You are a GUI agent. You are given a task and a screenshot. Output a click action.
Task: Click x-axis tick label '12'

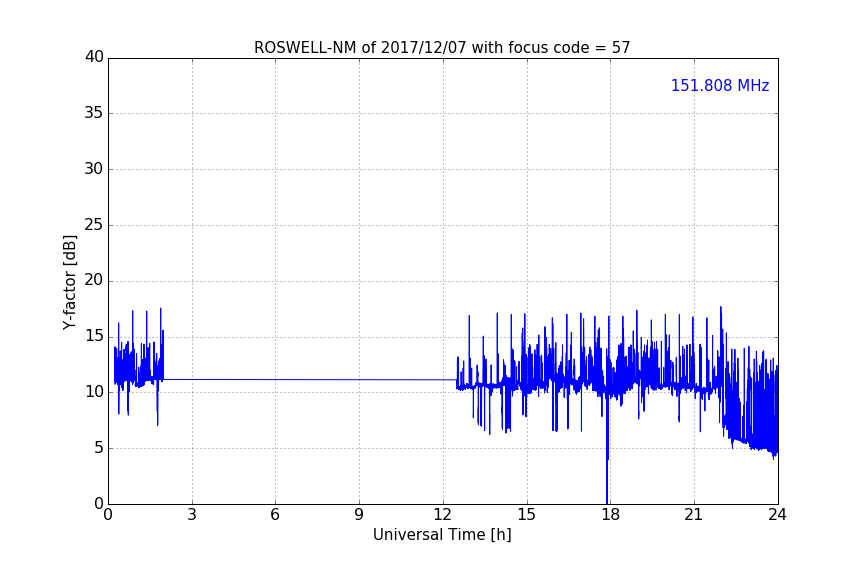443,515
